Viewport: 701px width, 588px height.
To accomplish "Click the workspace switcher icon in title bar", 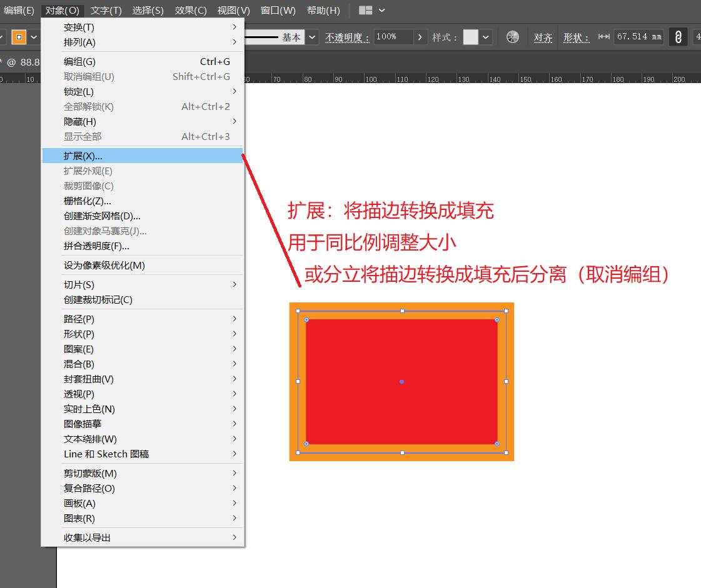I will 366,10.
